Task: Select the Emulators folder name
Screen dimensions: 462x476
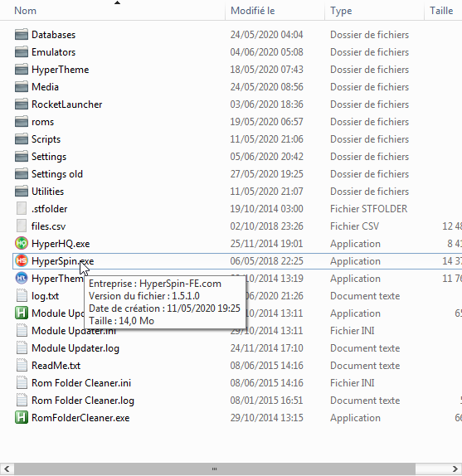Action: (53, 52)
